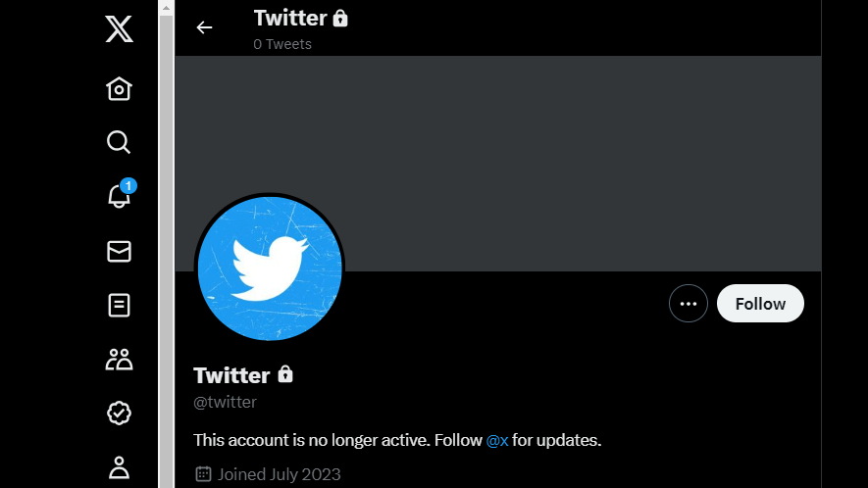Viewport: 868px width, 488px height.
Task: Open the Twitter bird profile picture
Action: 270,268
